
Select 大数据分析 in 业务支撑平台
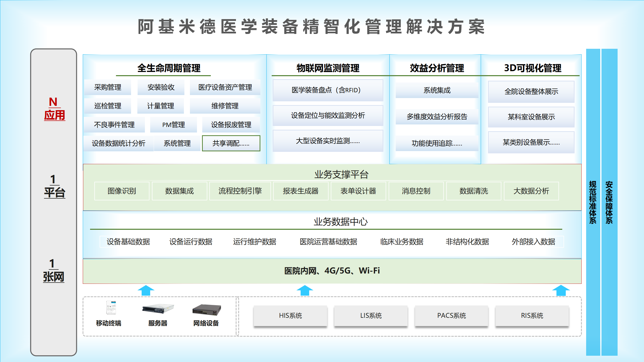coord(531,191)
